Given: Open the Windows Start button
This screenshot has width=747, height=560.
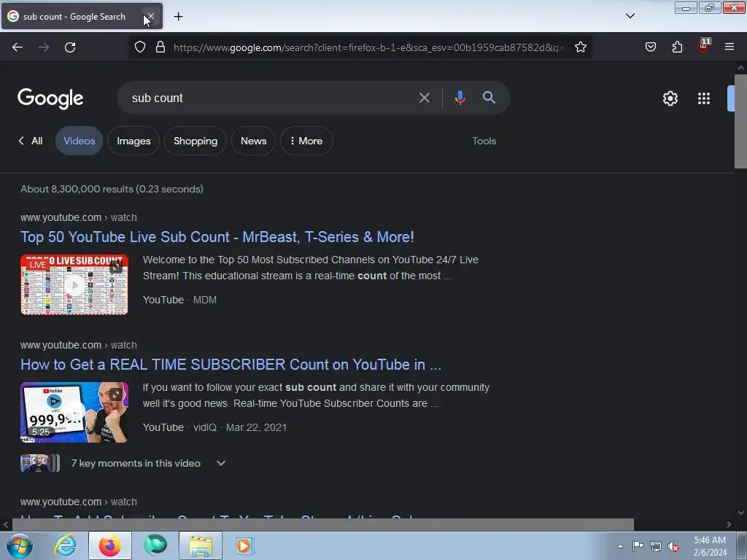Looking at the screenshot, I should tap(20, 545).
